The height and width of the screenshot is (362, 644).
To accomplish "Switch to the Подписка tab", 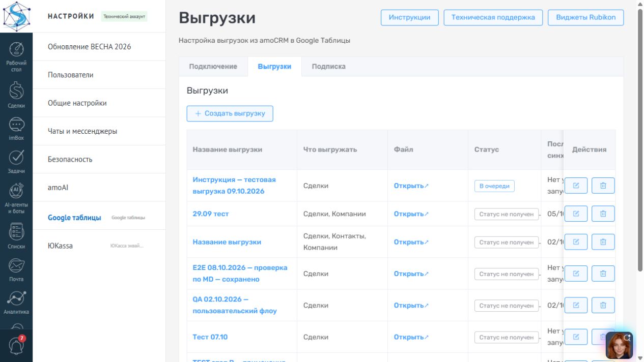I will click(x=328, y=67).
